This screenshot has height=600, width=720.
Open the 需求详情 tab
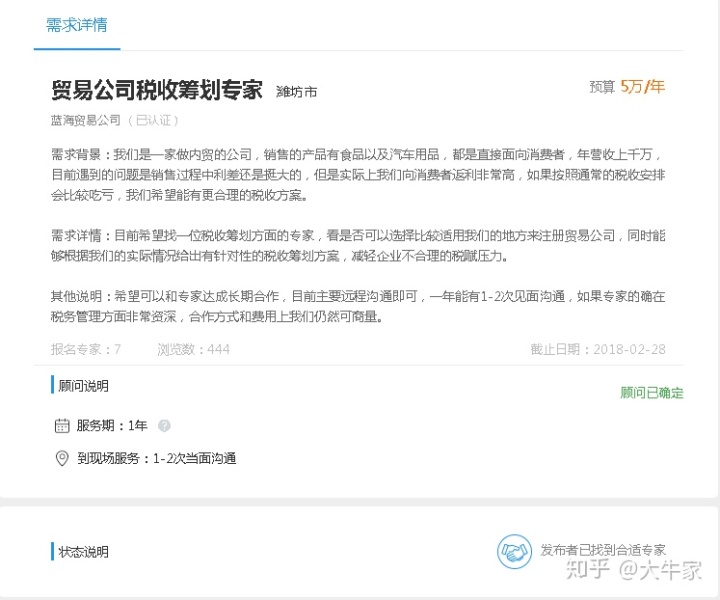[77, 25]
